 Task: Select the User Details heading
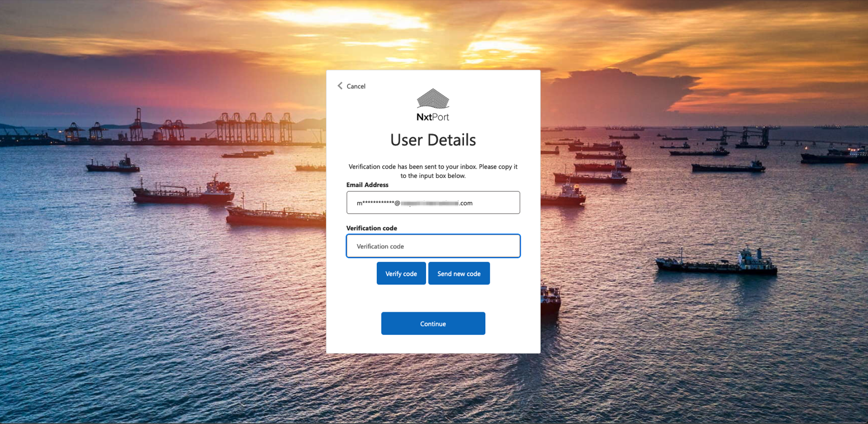pyautogui.click(x=433, y=140)
